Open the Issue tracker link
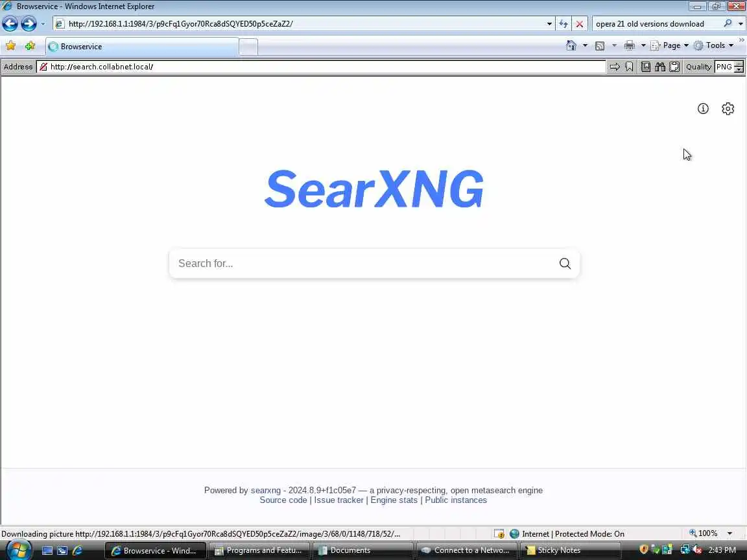The height and width of the screenshot is (560, 747). 338,500
